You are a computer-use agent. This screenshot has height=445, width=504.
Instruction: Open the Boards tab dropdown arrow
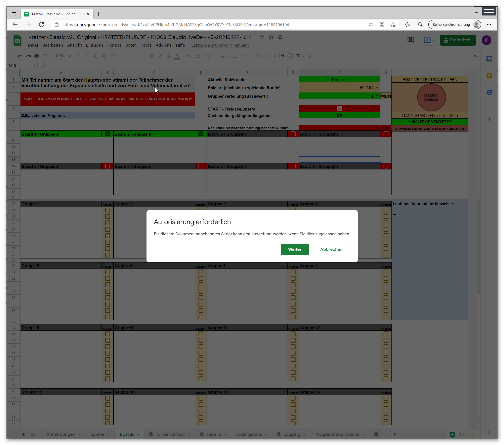pos(138,434)
